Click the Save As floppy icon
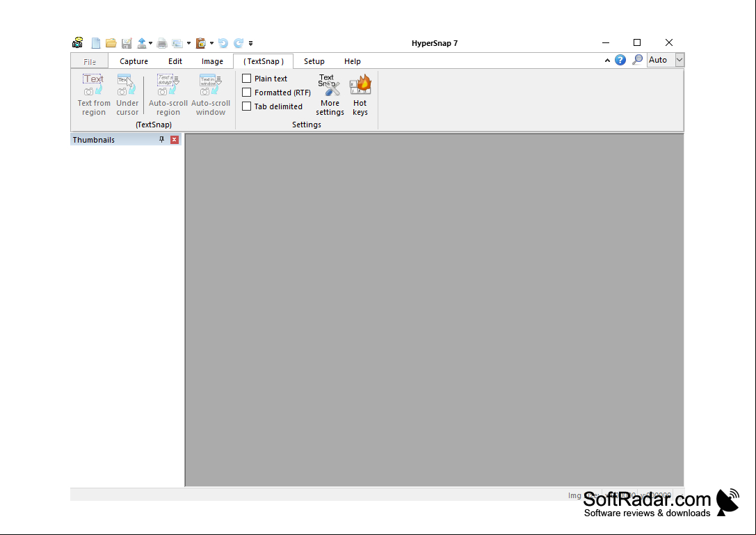 pyautogui.click(x=127, y=43)
